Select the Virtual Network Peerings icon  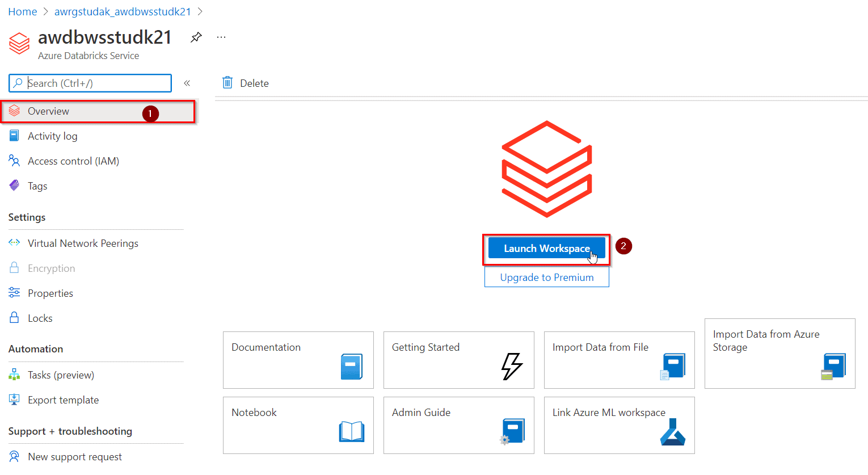click(x=15, y=243)
